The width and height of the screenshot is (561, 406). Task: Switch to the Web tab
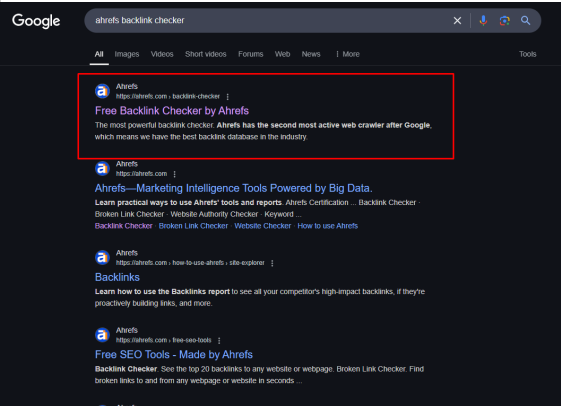282,54
